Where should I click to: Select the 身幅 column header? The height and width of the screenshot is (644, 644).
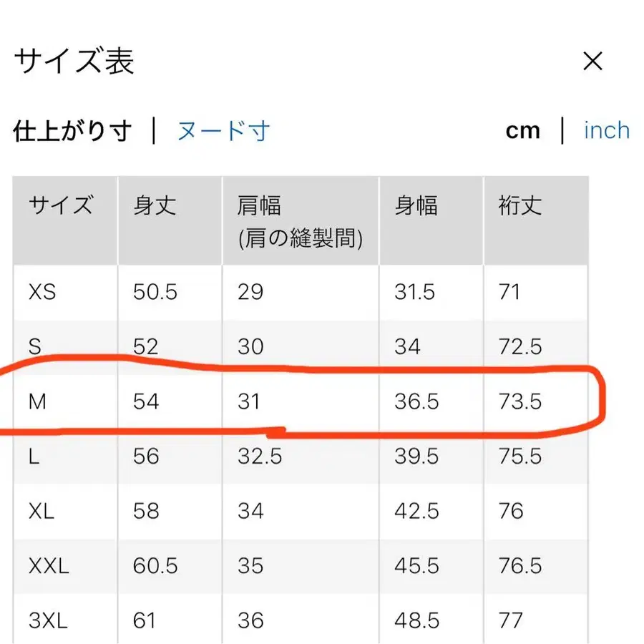point(416,207)
